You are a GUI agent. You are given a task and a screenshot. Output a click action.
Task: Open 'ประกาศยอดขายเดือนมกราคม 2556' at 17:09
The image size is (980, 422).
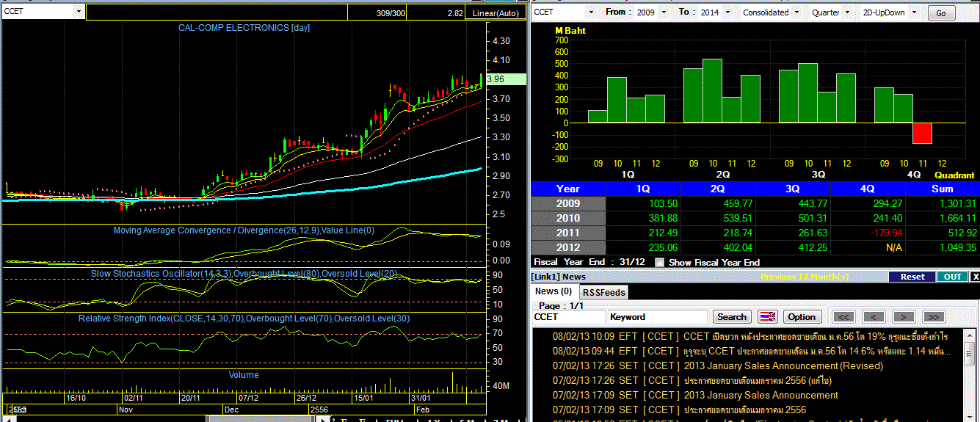[744, 410]
